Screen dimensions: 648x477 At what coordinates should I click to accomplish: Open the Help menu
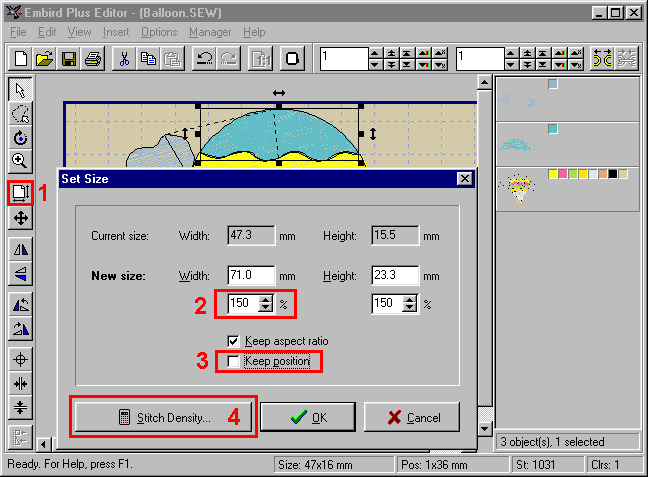tap(254, 32)
